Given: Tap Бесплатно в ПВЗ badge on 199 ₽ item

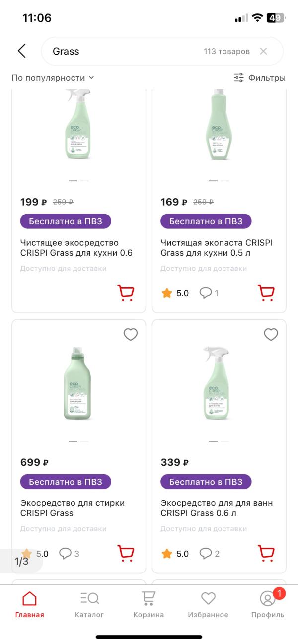Looking at the screenshot, I should click(66, 221).
